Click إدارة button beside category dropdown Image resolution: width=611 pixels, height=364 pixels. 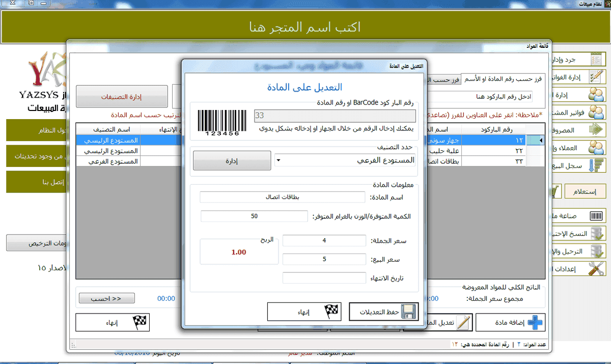pyautogui.click(x=232, y=160)
